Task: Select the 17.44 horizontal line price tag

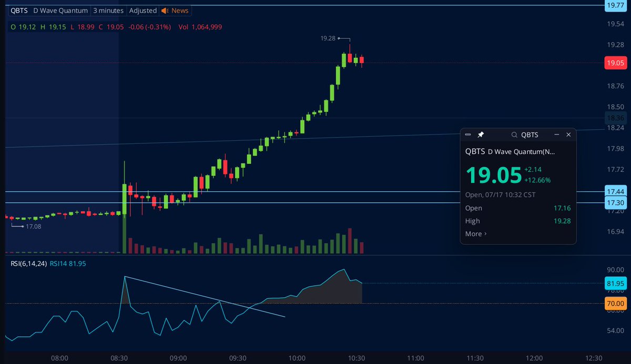Action: pyautogui.click(x=615, y=191)
